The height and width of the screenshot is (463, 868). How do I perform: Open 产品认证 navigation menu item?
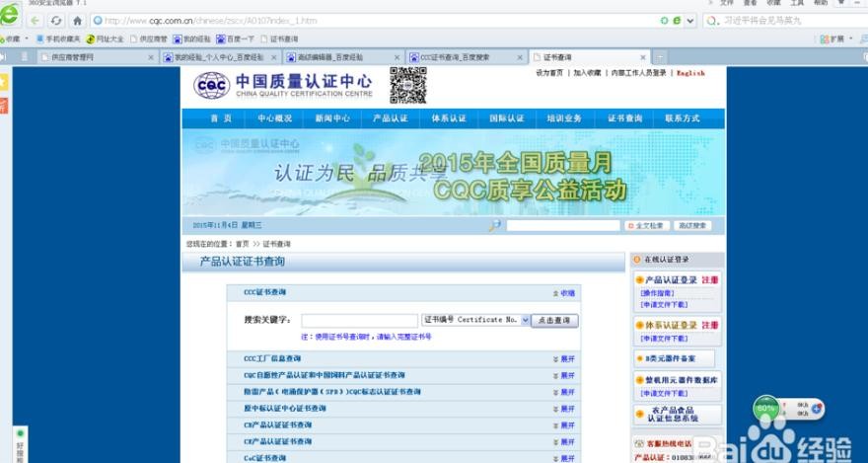coord(390,118)
